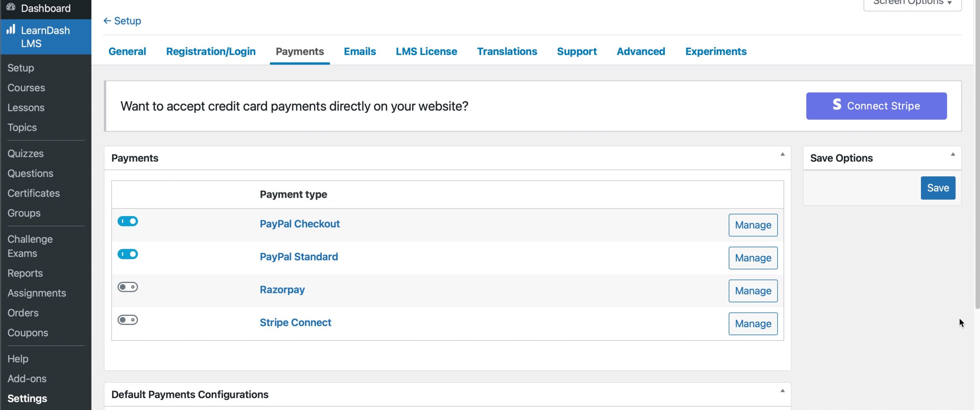This screenshot has width=980, height=410.
Task: Open Dashboard in the sidebar
Action: coord(46,8)
